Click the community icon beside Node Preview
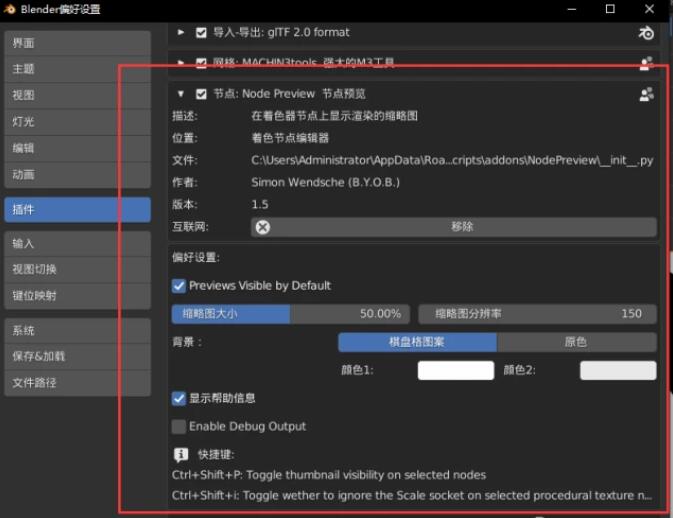Viewport: 673px width, 518px height. click(x=646, y=94)
